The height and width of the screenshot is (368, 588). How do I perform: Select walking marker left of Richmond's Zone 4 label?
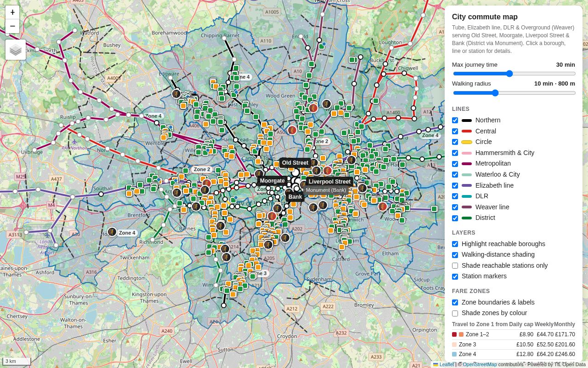coord(112,232)
